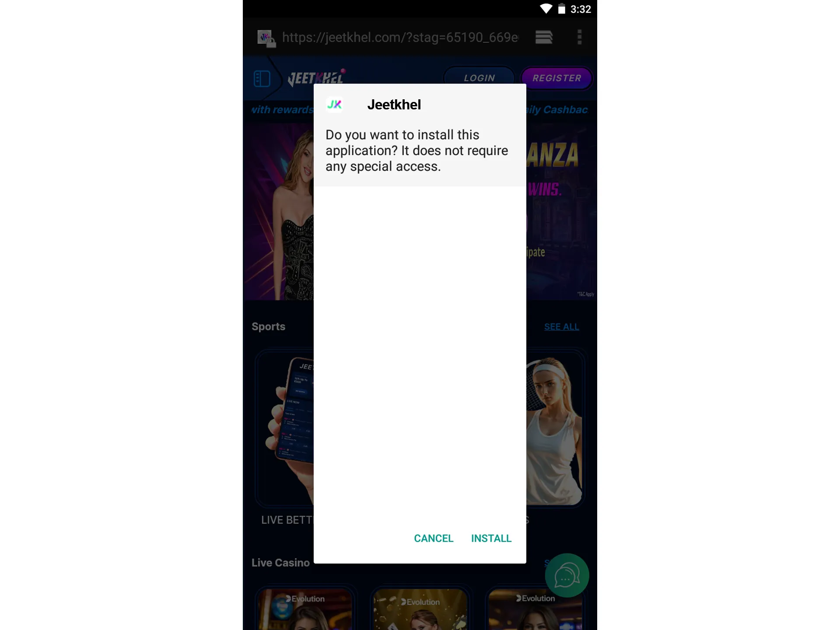Click the URL address bar in browser
The image size is (840, 630).
(402, 37)
